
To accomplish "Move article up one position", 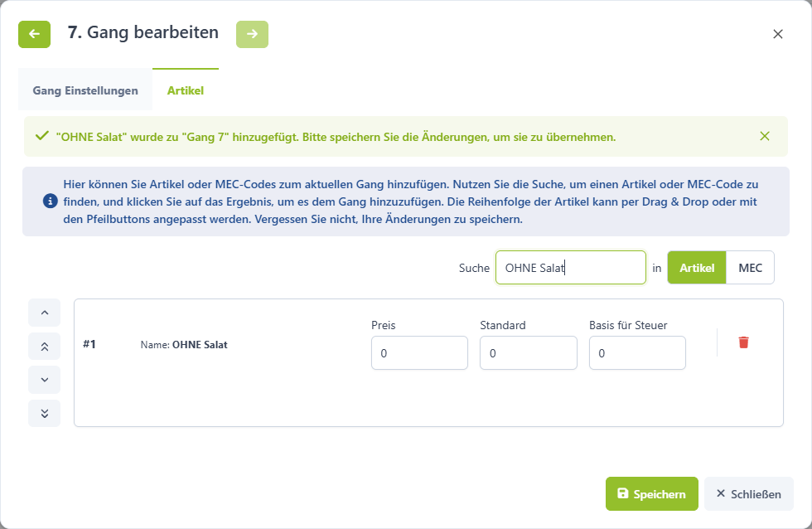I will 45,313.
